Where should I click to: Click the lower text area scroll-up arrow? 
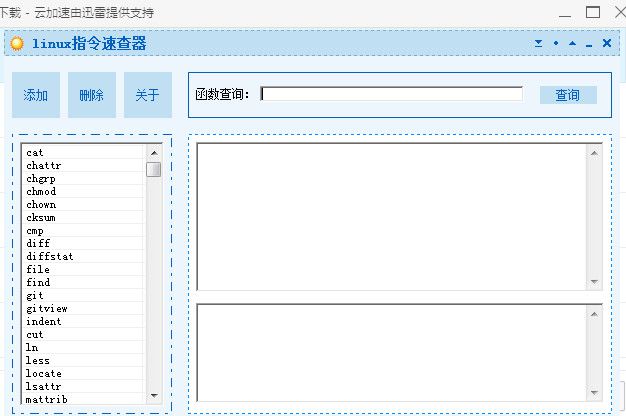pos(594,314)
